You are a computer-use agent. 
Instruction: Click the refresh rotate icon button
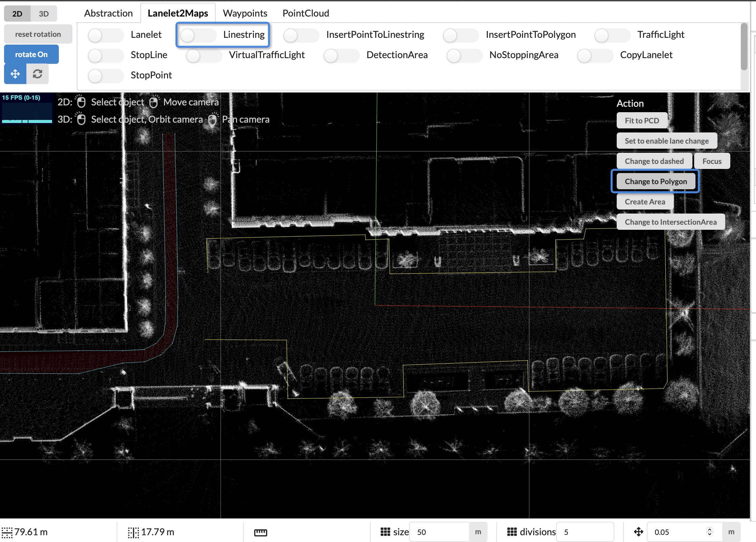38,74
